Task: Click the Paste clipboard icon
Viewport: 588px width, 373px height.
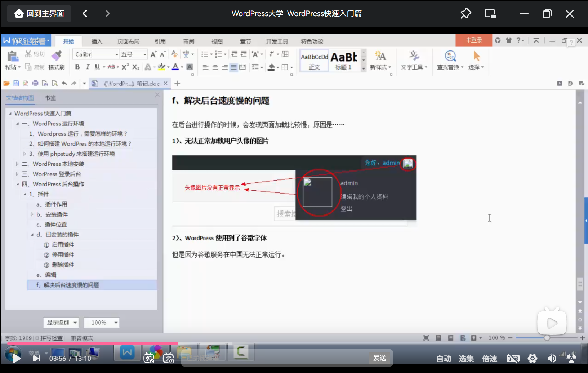Action: (13, 56)
